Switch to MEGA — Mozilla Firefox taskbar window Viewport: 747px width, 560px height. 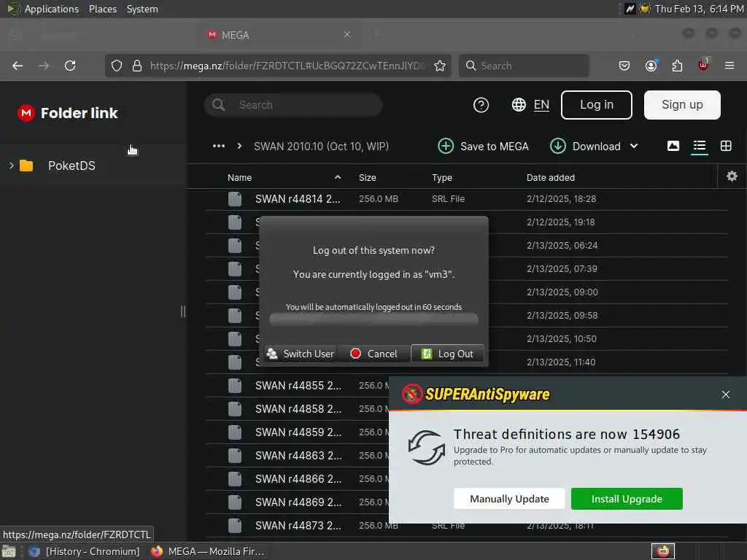point(208,551)
